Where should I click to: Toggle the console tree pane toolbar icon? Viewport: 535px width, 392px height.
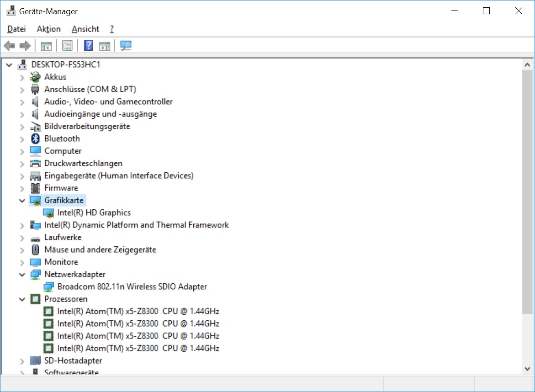pyautogui.click(x=46, y=46)
